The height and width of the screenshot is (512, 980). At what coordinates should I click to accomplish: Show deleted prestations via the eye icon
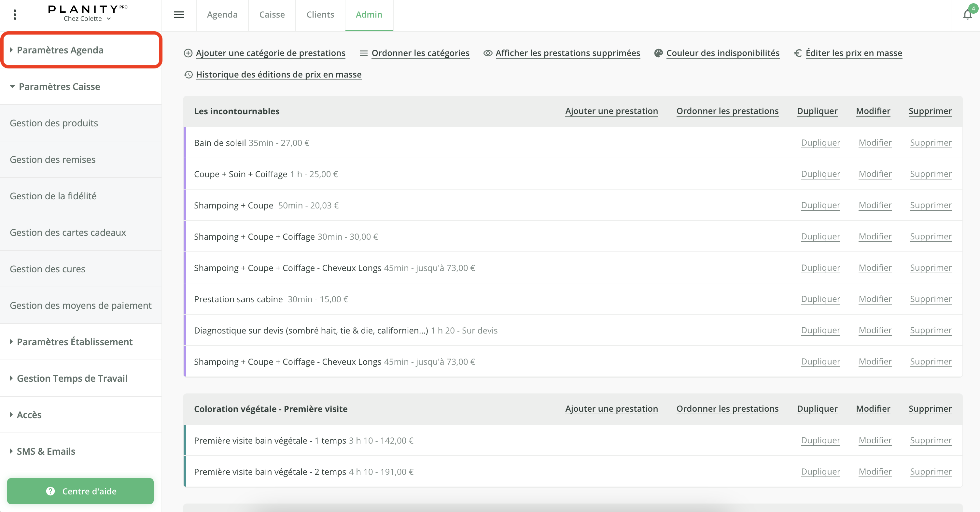click(488, 53)
